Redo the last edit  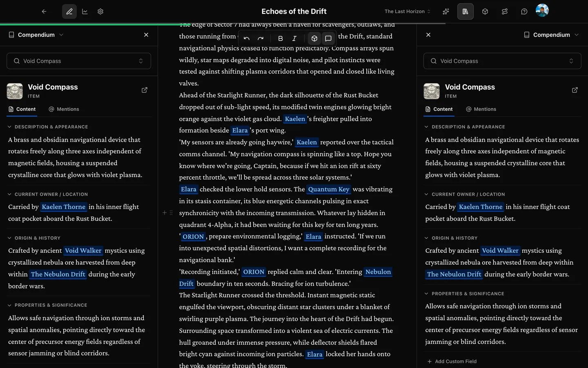pos(261,38)
